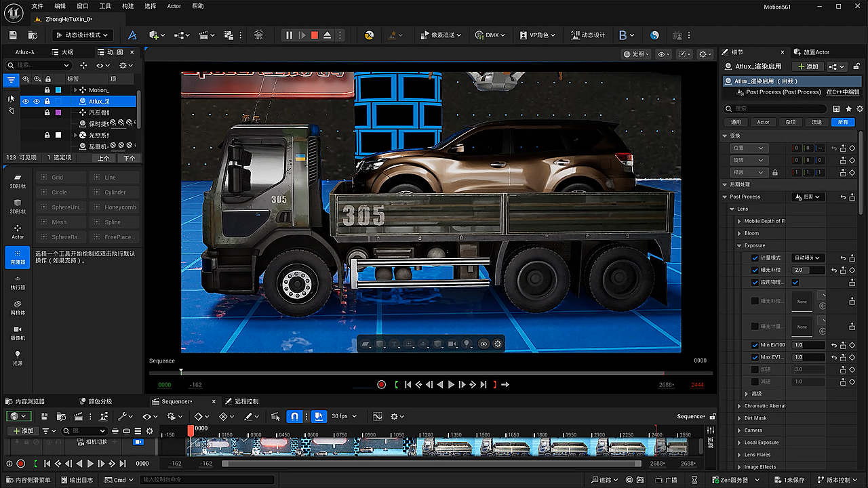Switch to the 大纲 tab
868x488 pixels.
(63, 52)
